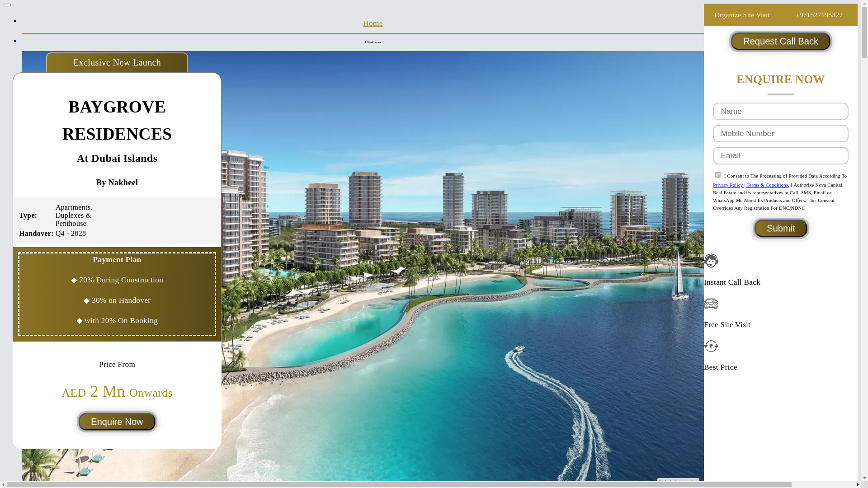Screen dimensions: 868x488
Task: Open the Home navigation link
Action: click(373, 23)
